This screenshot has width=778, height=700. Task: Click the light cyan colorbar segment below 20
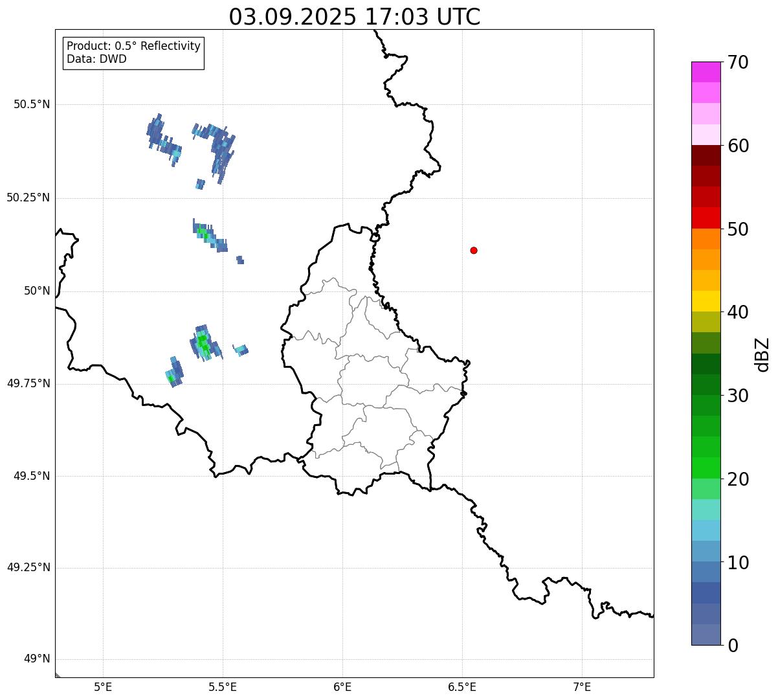[x=706, y=510]
